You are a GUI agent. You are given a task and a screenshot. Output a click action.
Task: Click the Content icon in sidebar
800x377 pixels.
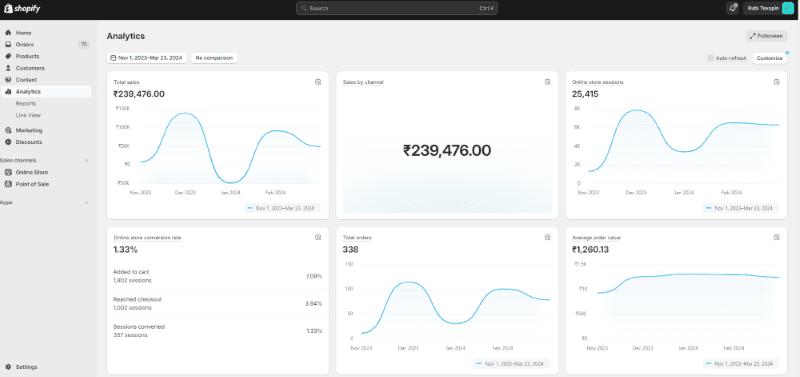[8, 80]
